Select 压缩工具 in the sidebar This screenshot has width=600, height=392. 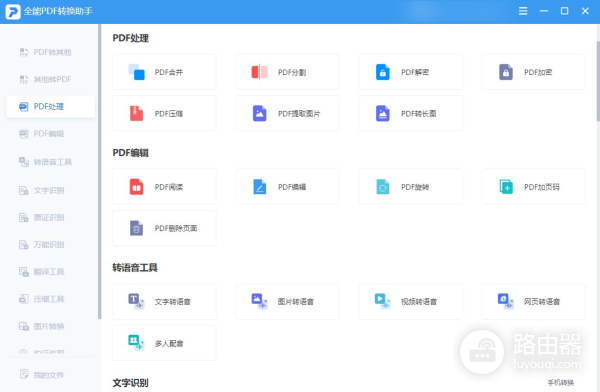pyautogui.click(x=51, y=299)
